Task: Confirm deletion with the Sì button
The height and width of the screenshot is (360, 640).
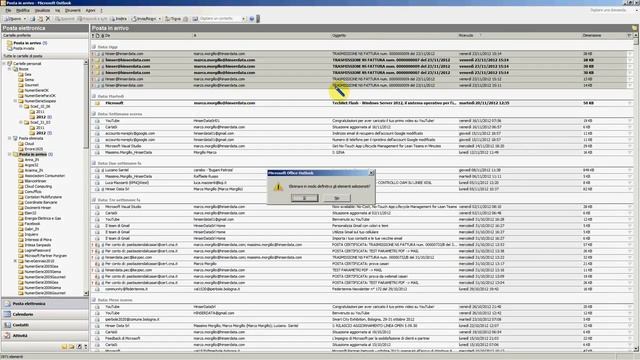Action: click(304, 198)
